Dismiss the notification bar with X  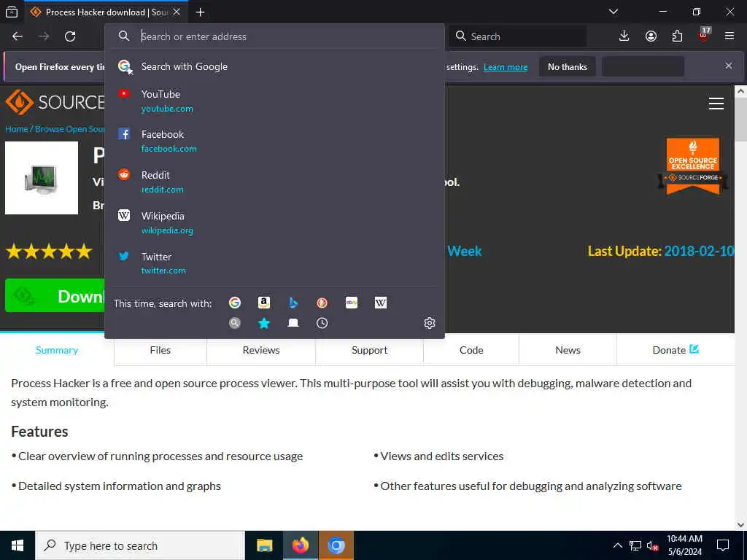729,66
